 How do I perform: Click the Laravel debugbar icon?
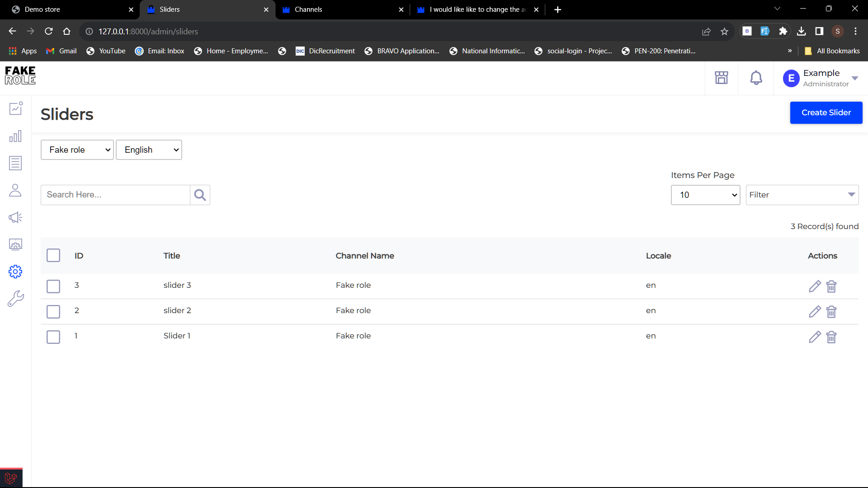coord(11,478)
